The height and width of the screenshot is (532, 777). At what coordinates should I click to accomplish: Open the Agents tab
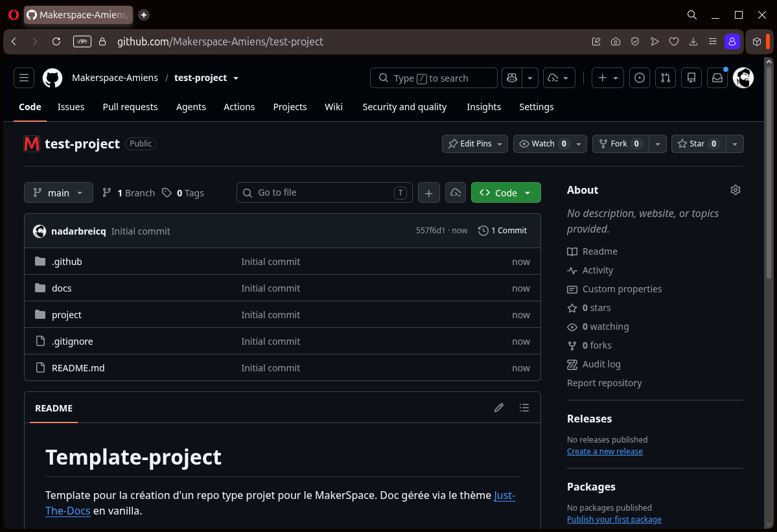pos(191,107)
